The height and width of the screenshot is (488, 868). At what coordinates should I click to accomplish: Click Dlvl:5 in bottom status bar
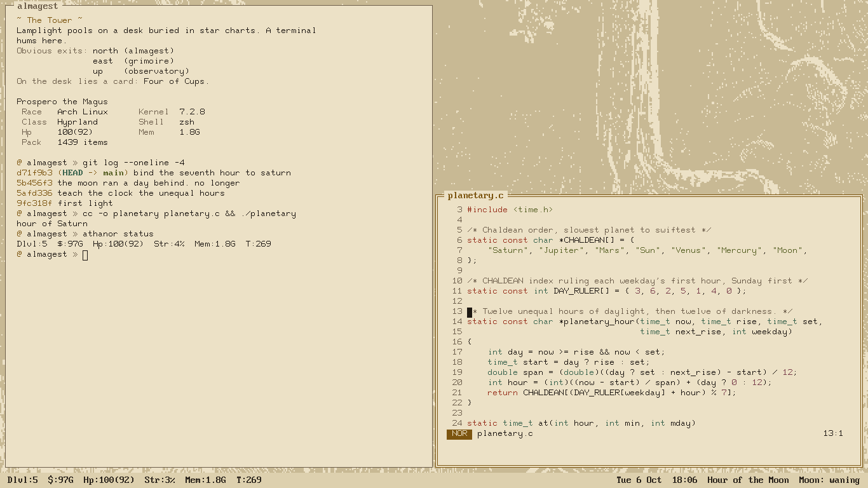23,480
